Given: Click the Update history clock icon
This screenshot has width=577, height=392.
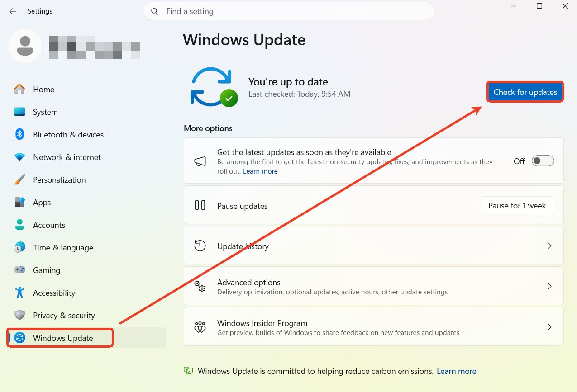Looking at the screenshot, I should [200, 246].
